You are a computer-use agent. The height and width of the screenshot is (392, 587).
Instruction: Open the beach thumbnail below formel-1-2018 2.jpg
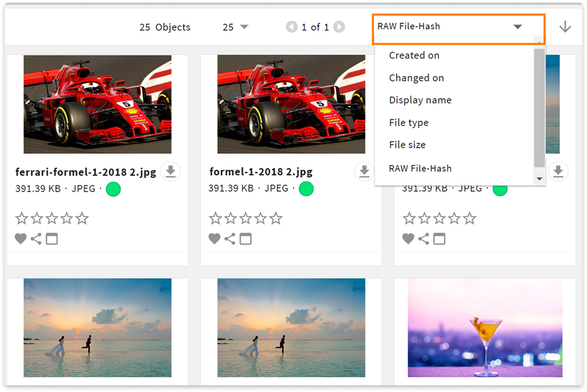291,328
